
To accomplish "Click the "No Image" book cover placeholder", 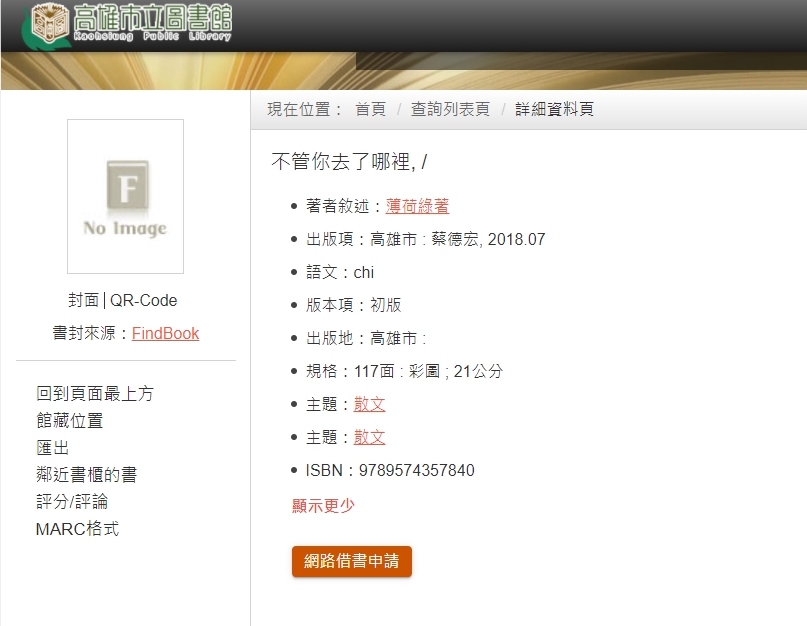I will coord(125,196).
